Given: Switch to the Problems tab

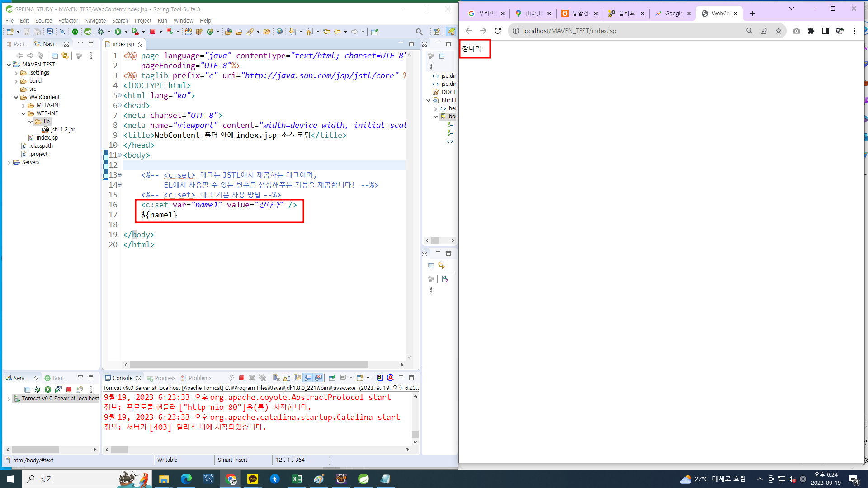Looking at the screenshot, I should (199, 378).
